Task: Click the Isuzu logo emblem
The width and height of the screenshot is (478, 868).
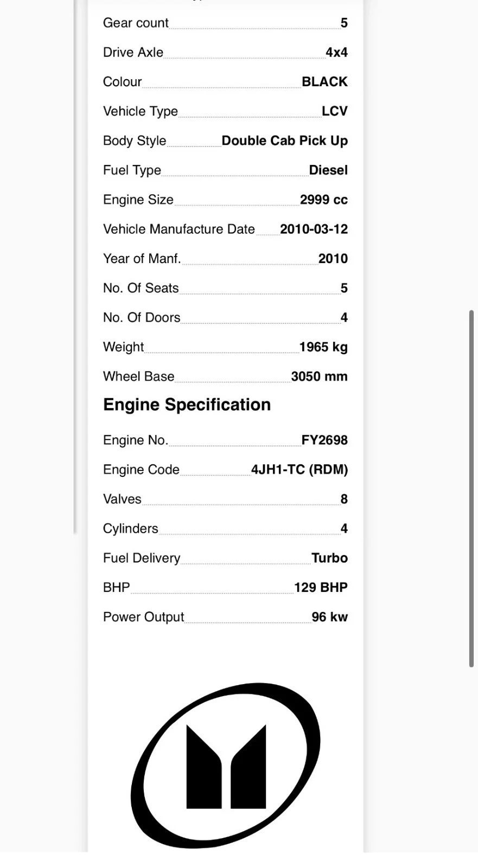Action: coord(225,765)
